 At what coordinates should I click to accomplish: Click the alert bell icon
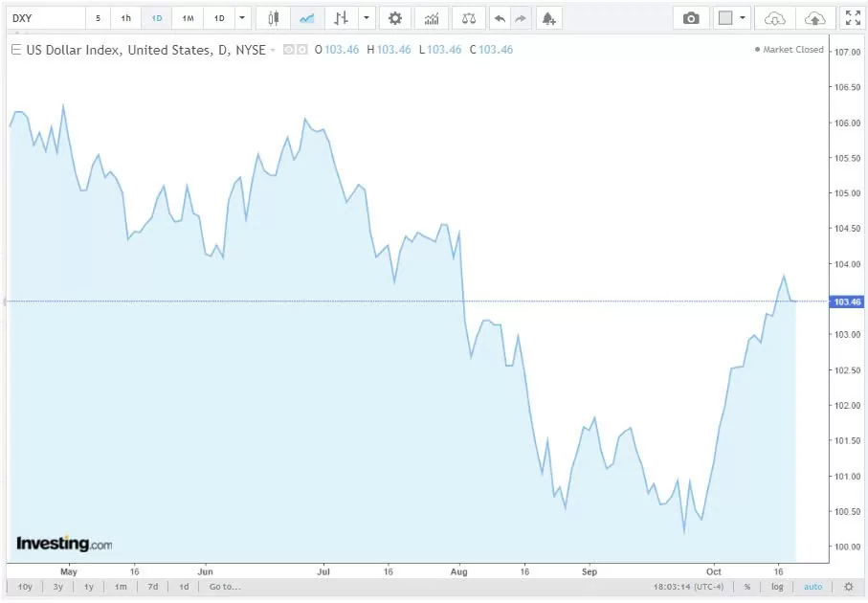[547, 18]
